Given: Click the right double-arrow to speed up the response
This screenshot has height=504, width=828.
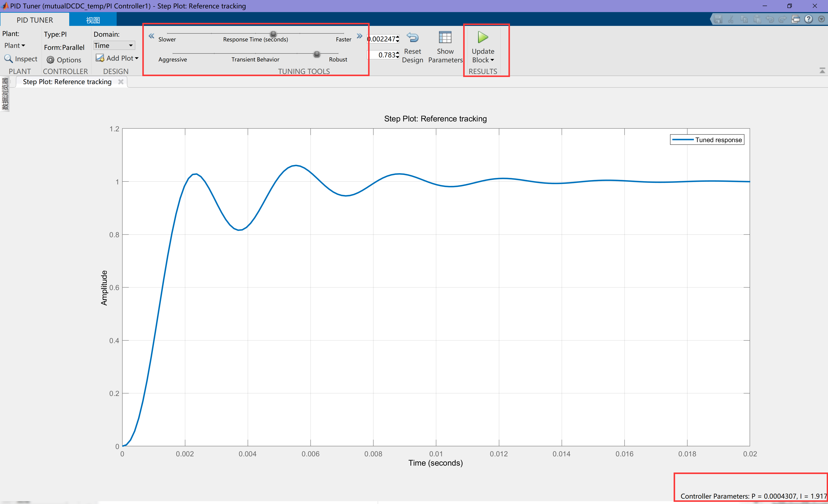Looking at the screenshot, I should (360, 36).
